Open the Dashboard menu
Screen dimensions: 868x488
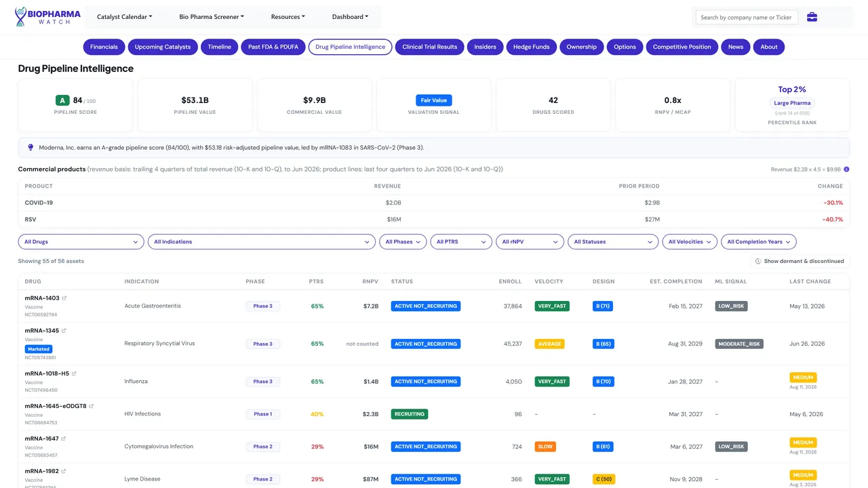point(351,17)
